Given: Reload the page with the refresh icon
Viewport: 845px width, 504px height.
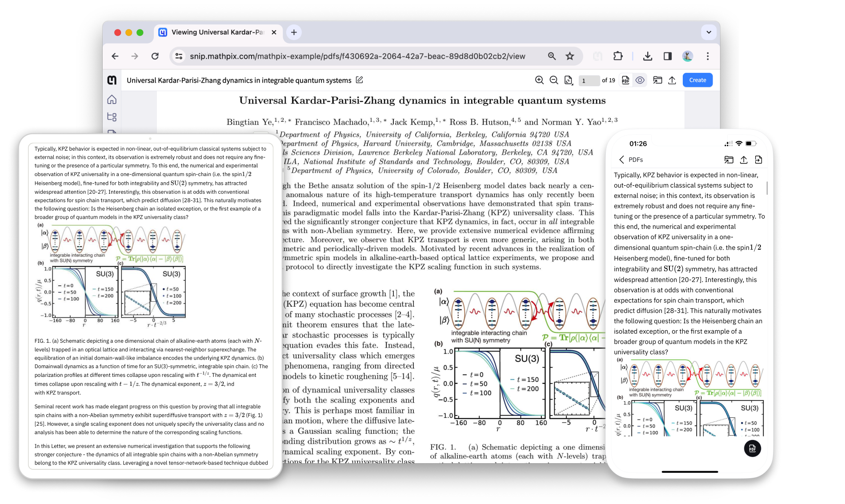Looking at the screenshot, I should pyautogui.click(x=155, y=56).
